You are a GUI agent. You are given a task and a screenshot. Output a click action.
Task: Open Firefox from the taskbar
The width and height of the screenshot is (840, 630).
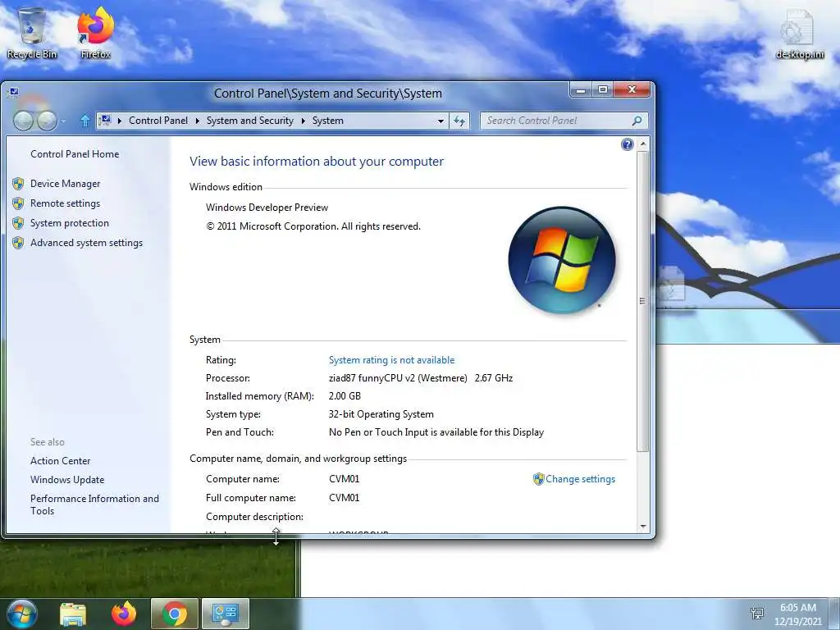point(124,614)
